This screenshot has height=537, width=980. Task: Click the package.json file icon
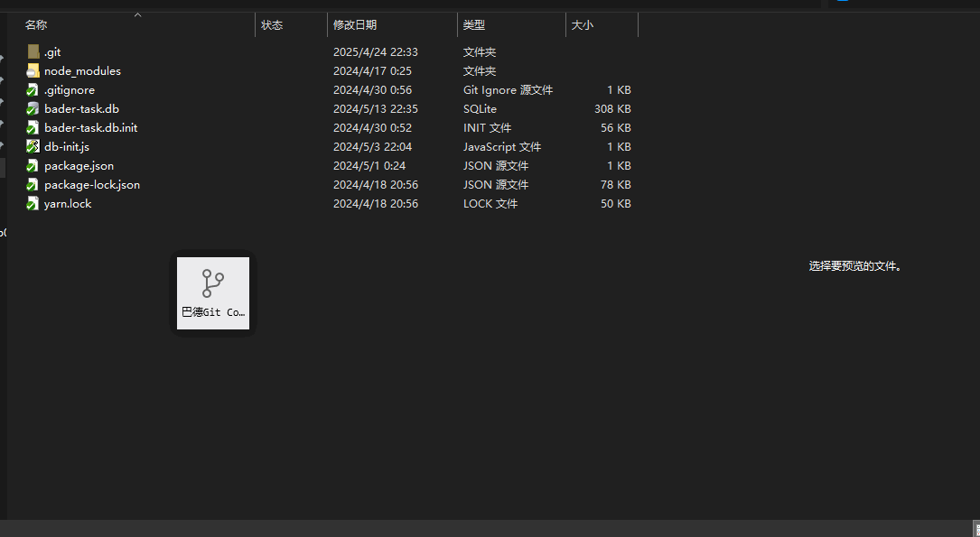(33, 166)
